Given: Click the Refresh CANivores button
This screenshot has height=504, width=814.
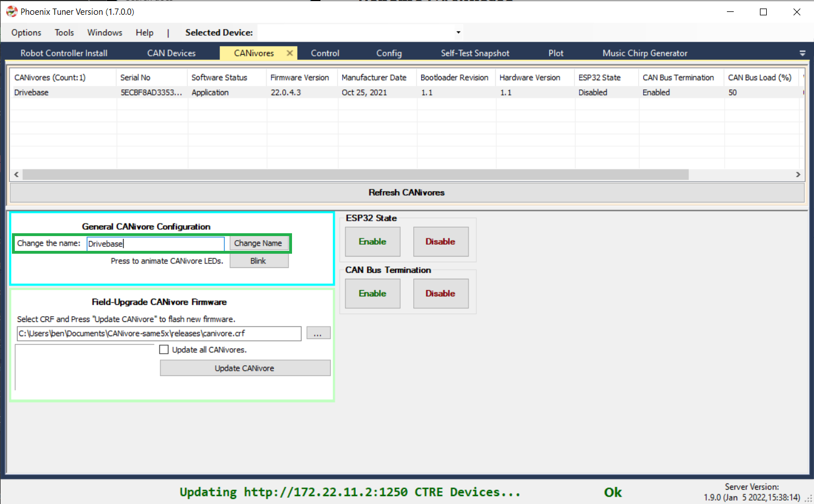Looking at the screenshot, I should (407, 192).
